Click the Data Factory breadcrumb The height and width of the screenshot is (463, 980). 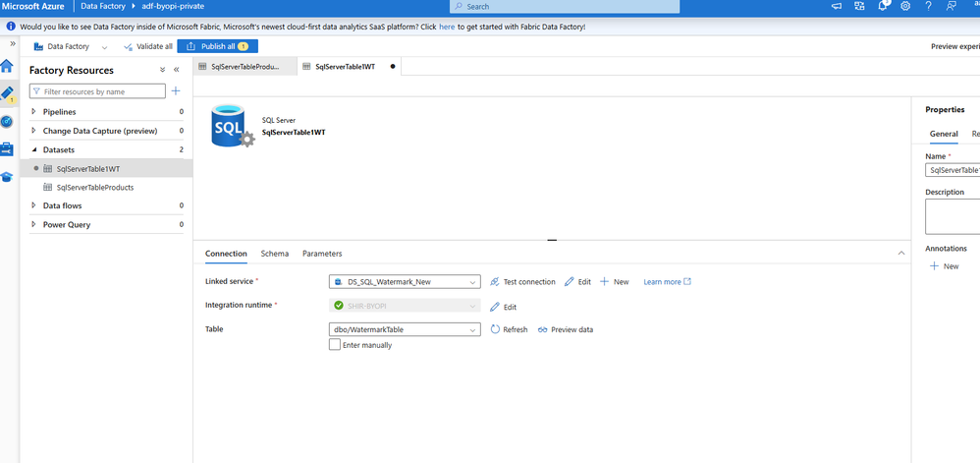103,6
